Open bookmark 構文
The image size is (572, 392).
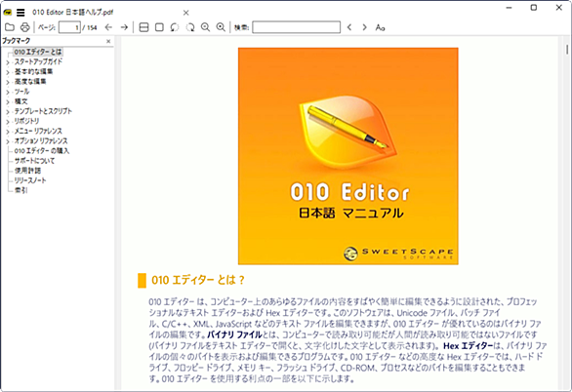(20, 101)
